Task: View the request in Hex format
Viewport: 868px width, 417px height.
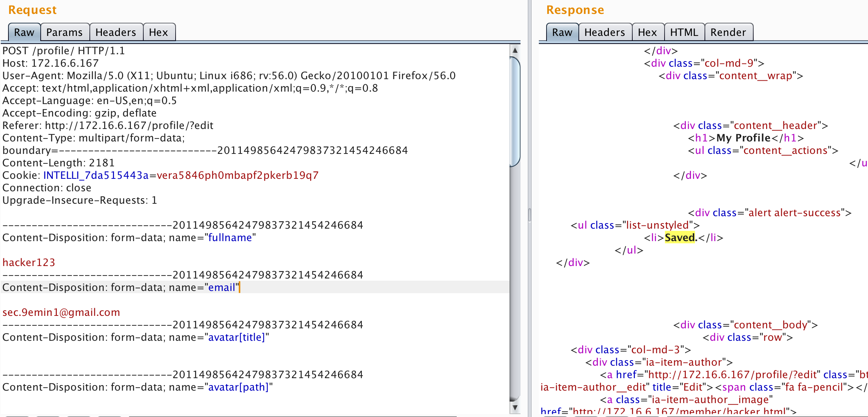Action: coord(159,32)
